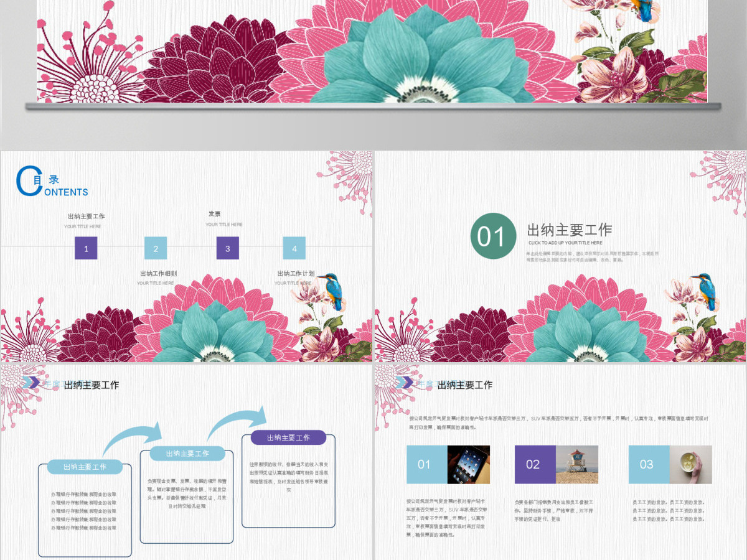The image size is (747, 560).
Task: Click the leftmost blue 出纳主要工作 pill header
Action: click(85, 467)
